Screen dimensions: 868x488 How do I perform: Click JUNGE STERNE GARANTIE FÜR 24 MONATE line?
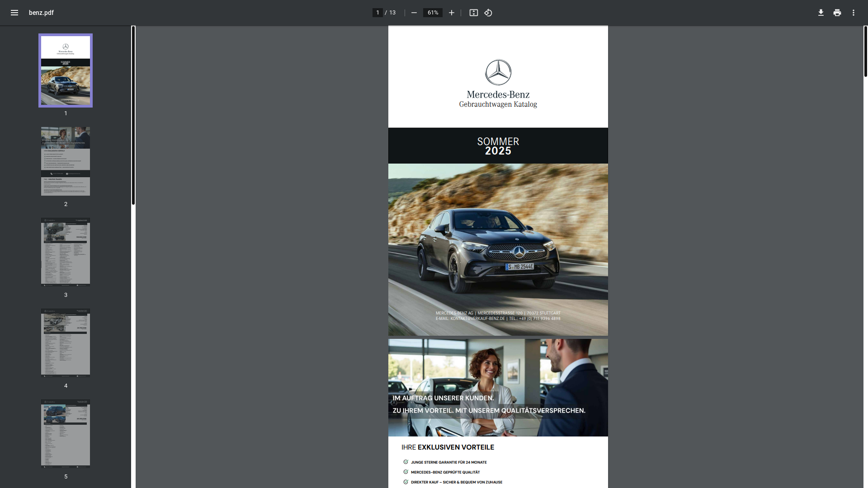pos(449,462)
